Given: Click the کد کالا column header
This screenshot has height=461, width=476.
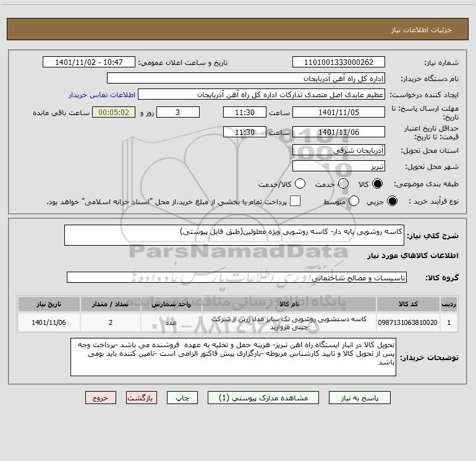Looking at the screenshot, I should click(x=408, y=304).
